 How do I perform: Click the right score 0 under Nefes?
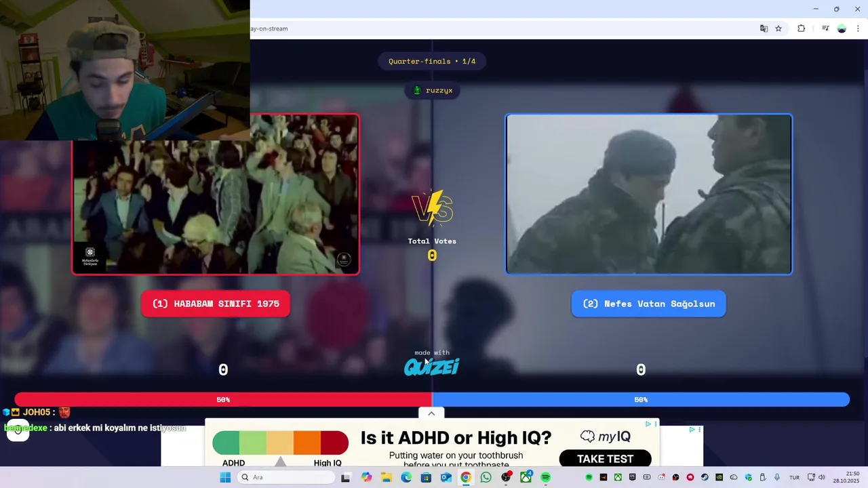[x=641, y=369]
